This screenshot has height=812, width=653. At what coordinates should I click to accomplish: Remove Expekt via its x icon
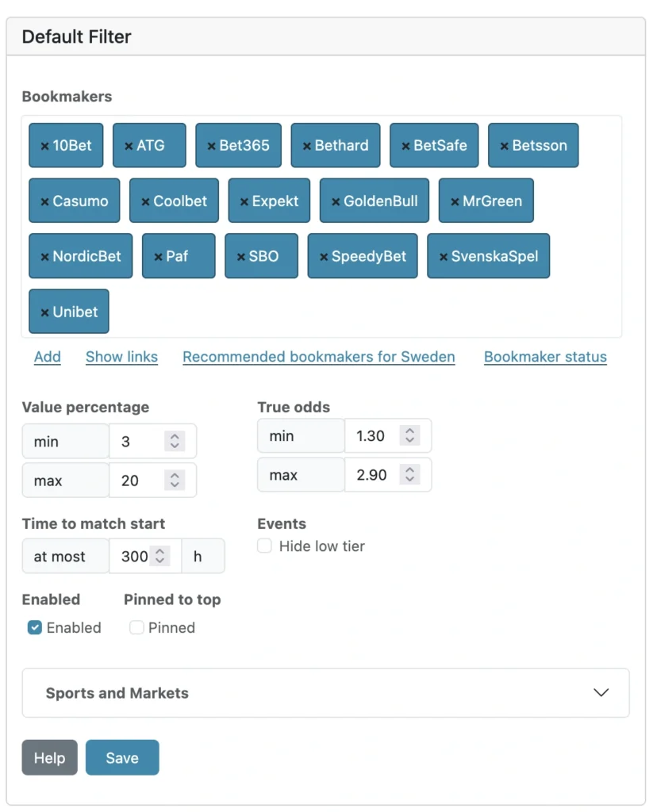coord(244,202)
